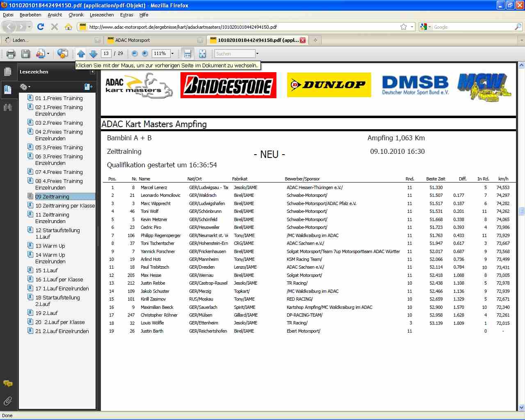Open the search binoculars panel icon
The image size is (525, 420).
click(x=7, y=107)
